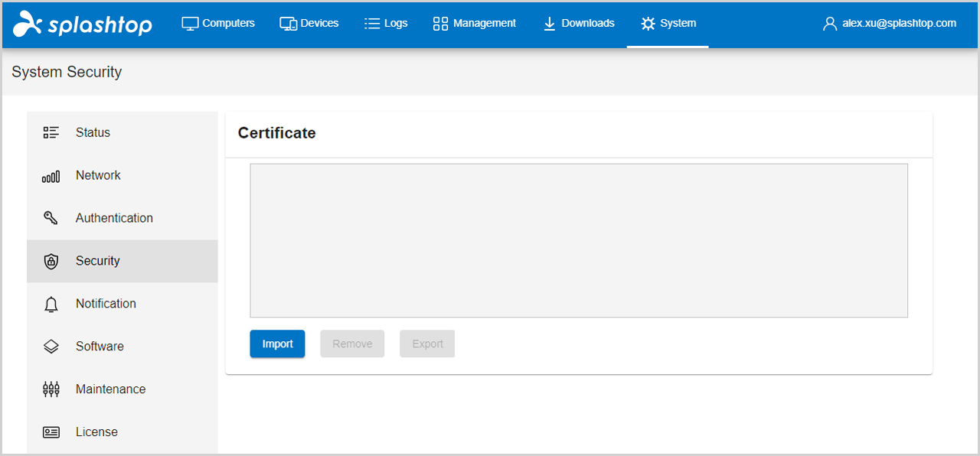Open Authentication settings in sidebar
Image resolution: width=980 pixels, height=456 pixels.
tap(122, 219)
